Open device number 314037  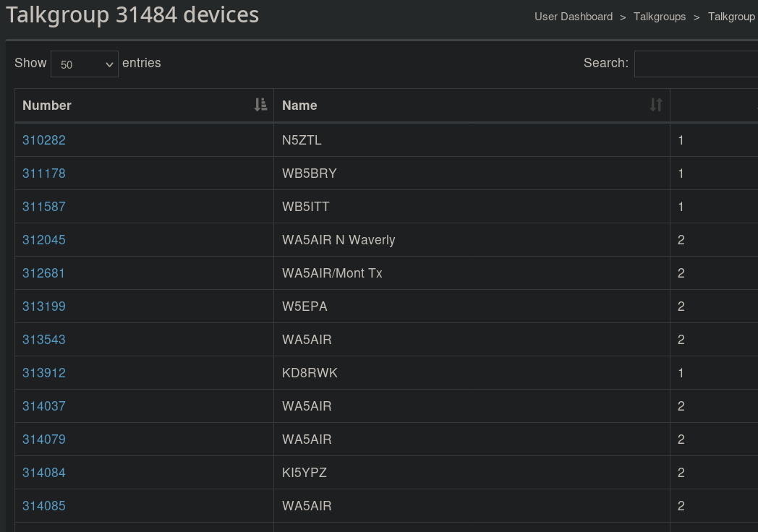pyautogui.click(x=44, y=406)
